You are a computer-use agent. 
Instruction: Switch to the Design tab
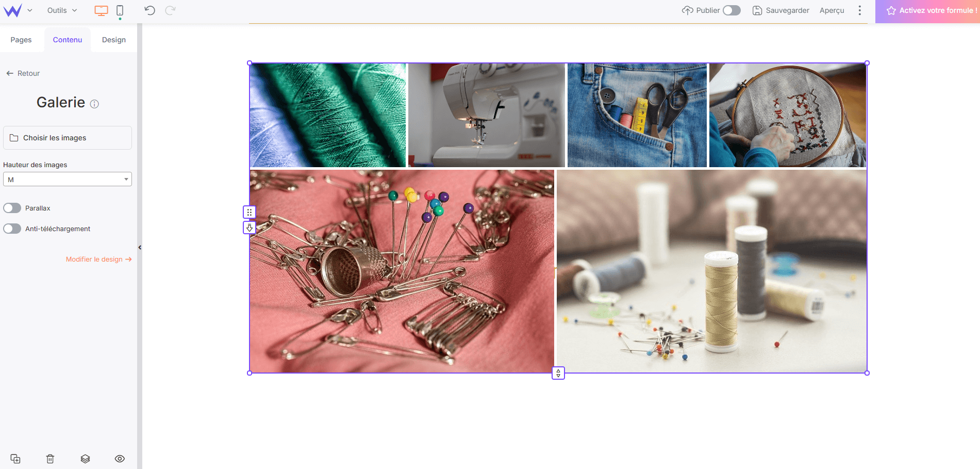pyautogui.click(x=114, y=40)
